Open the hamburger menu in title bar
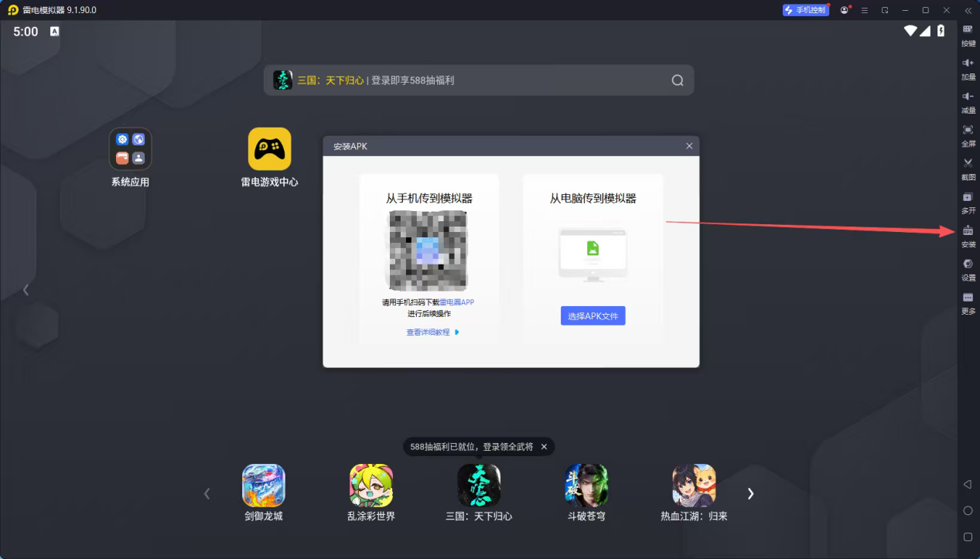This screenshot has width=980, height=559. click(865, 10)
